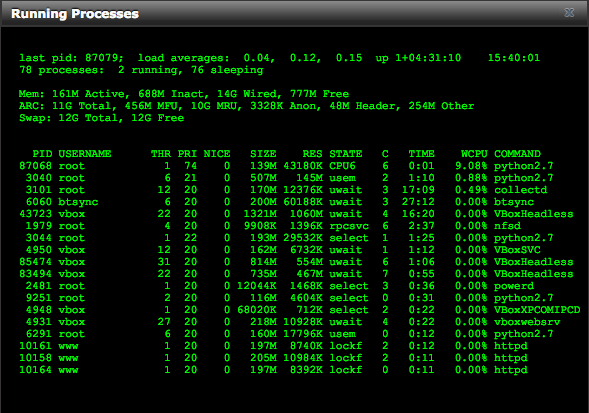Click PID 3040 in the list
589x413 pixels.
tap(39, 178)
